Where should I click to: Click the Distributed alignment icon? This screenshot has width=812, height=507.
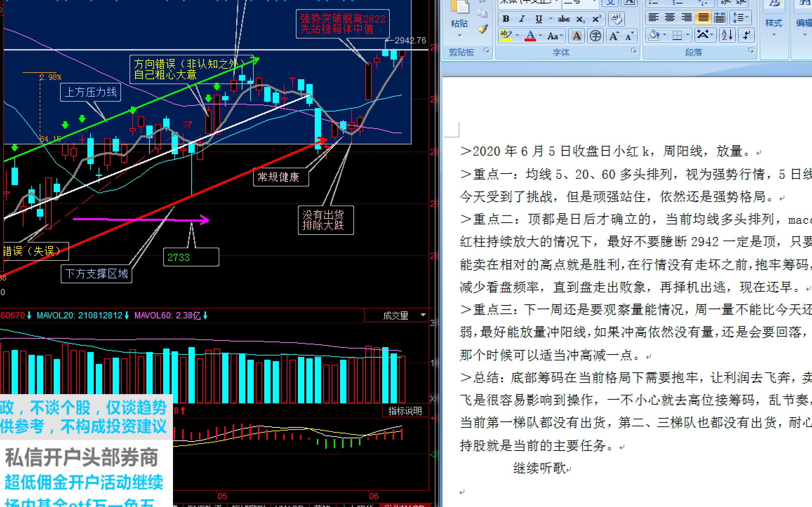(x=720, y=18)
